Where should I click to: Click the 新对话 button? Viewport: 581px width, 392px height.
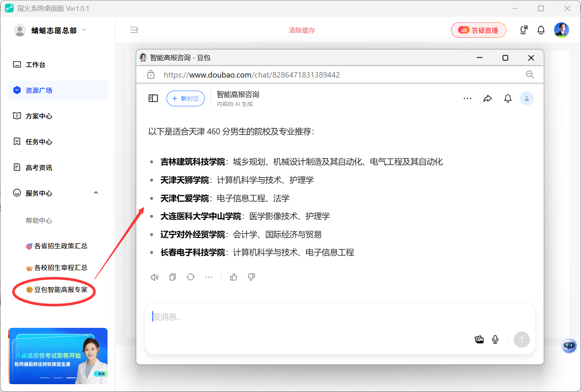[x=186, y=98]
